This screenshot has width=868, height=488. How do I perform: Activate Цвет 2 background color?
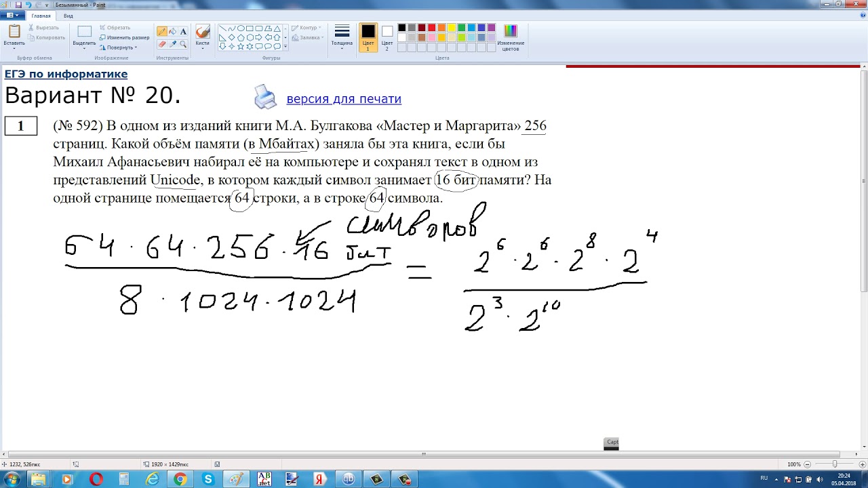click(387, 37)
